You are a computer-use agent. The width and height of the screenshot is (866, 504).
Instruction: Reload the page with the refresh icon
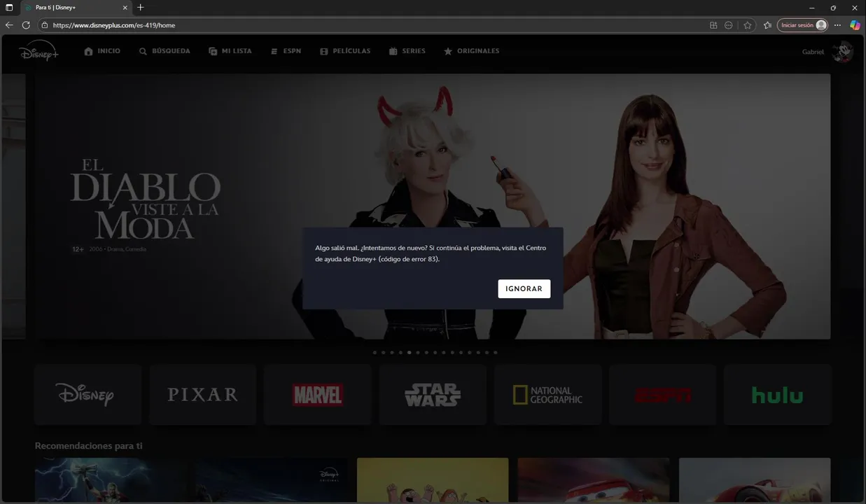coord(26,25)
